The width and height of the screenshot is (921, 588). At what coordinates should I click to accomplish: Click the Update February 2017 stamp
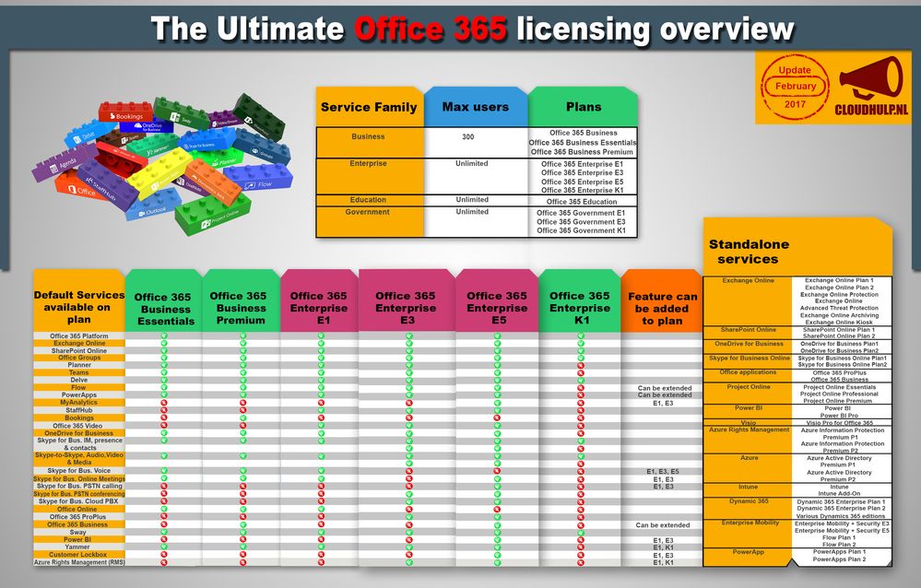795,87
